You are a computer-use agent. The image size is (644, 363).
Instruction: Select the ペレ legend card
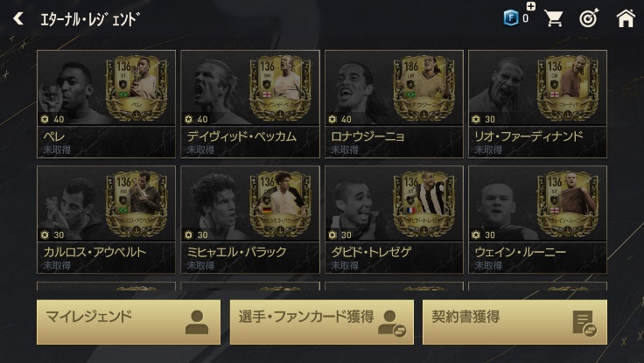[x=107, y=104]
